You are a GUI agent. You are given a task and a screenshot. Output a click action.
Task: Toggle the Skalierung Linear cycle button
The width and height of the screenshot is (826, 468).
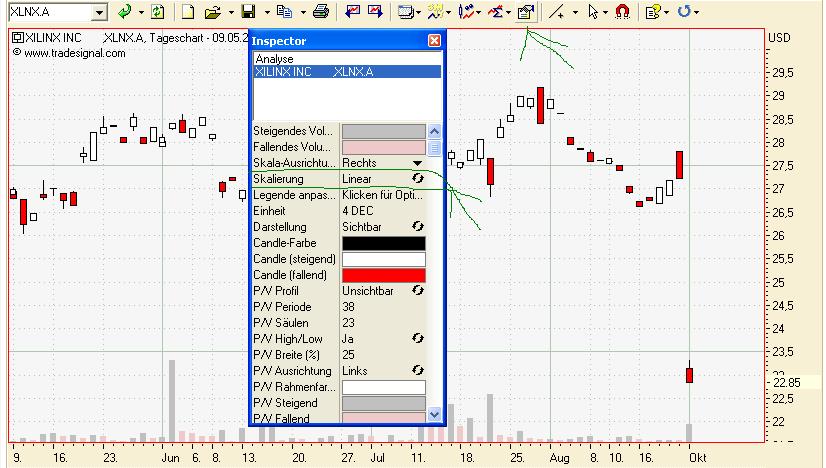click(418, 179)
